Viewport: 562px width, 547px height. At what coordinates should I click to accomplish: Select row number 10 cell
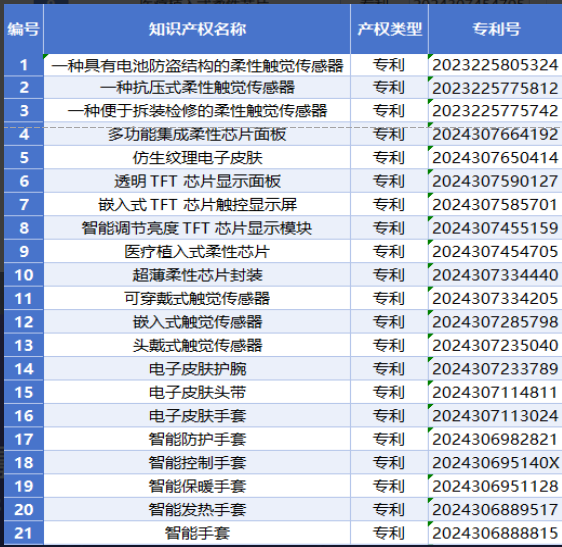(23, 275)
